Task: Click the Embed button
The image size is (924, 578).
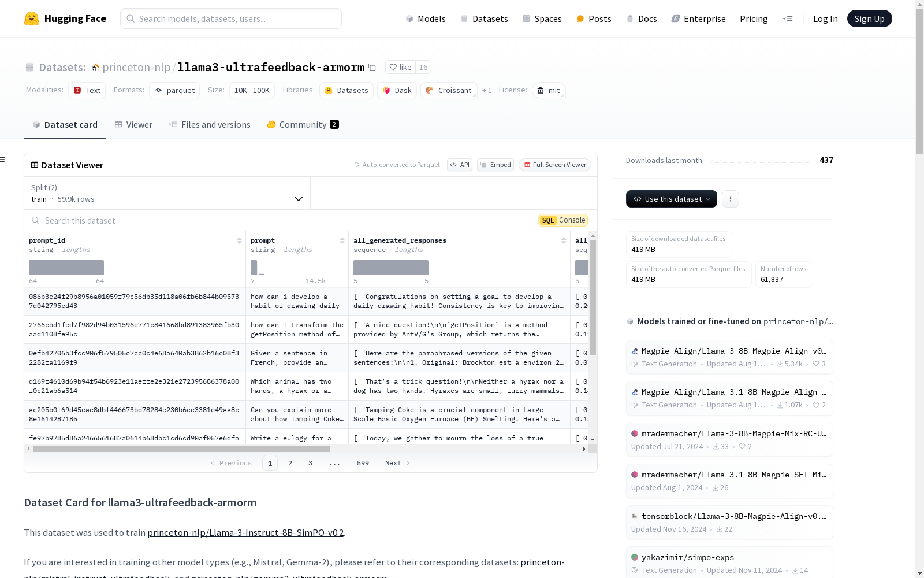Action: coord(495,165)
